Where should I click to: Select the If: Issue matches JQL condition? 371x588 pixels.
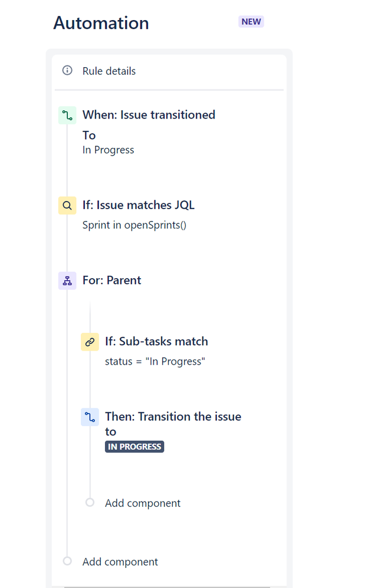(x=139, y=205)
